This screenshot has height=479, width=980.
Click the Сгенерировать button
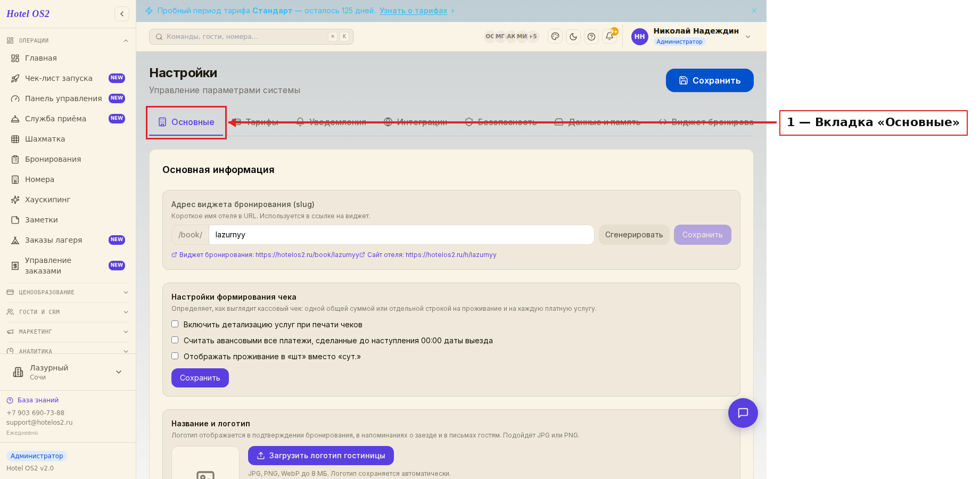[x=634, y=235]
